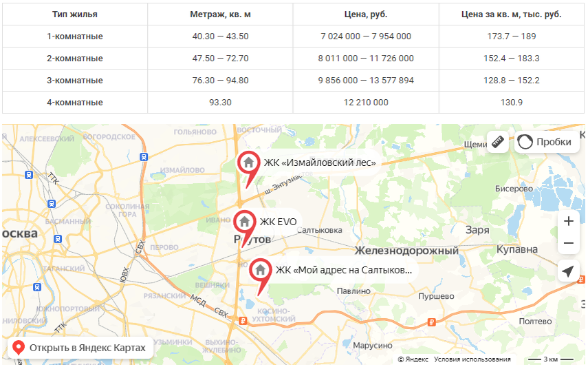The height and width of the screenshot is (367, 588).
Task: Click the Цена, руб. column header
Action: click(x=366, y=14)
